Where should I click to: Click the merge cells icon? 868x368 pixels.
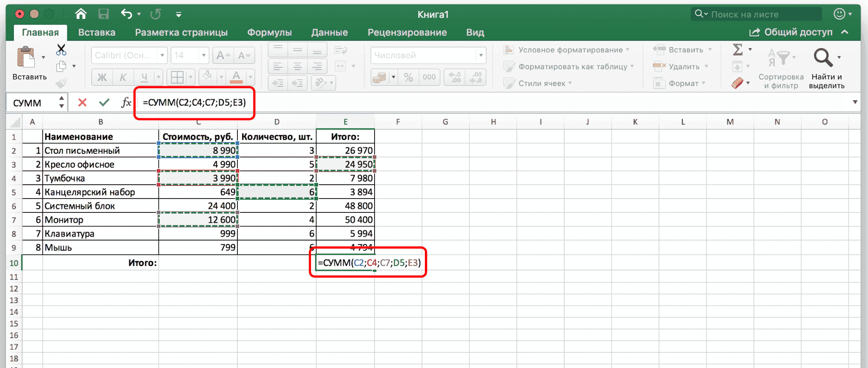coord(341,66)
